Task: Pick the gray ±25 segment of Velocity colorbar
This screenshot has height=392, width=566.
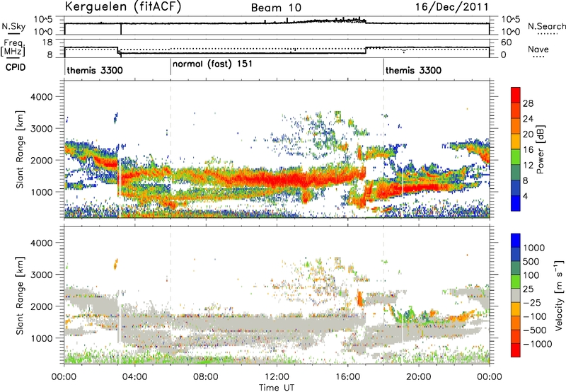Action: 516,295
